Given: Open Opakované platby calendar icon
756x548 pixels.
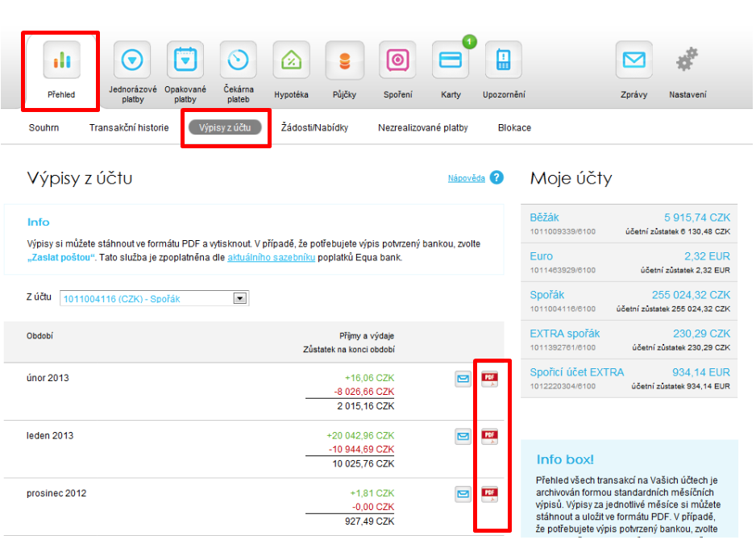Looking at the screenshot, I should pos(185,61).
